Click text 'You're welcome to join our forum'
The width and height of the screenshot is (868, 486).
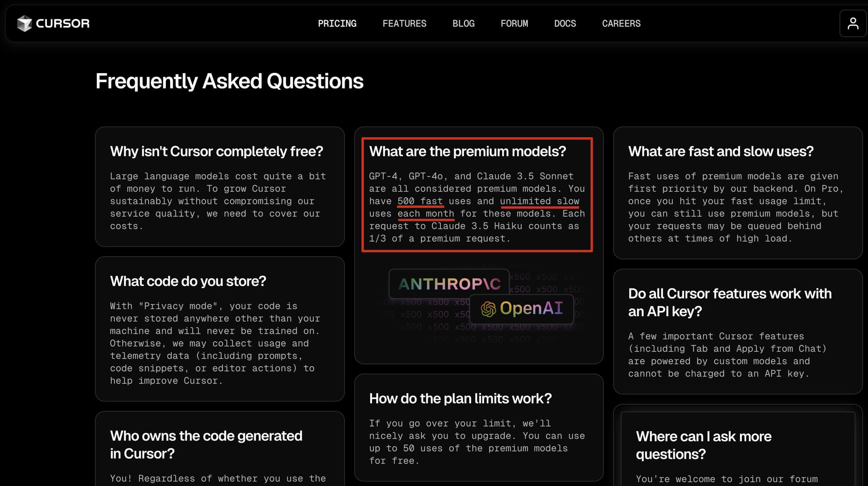[726, 479]
